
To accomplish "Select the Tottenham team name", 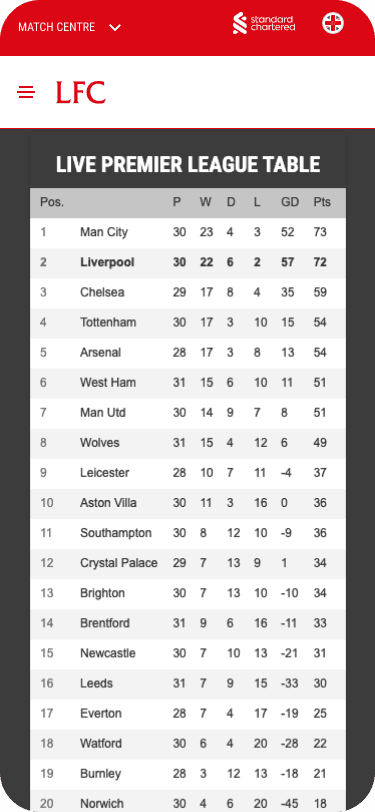I will (108, 323).
